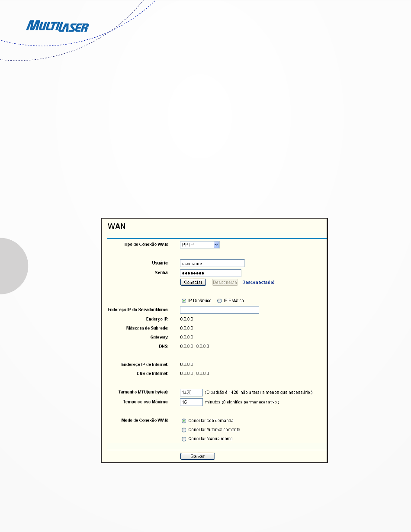This screenshot has width=411, height=532.
Task: Select Conectar Automaticamente option
Action: 184,430
